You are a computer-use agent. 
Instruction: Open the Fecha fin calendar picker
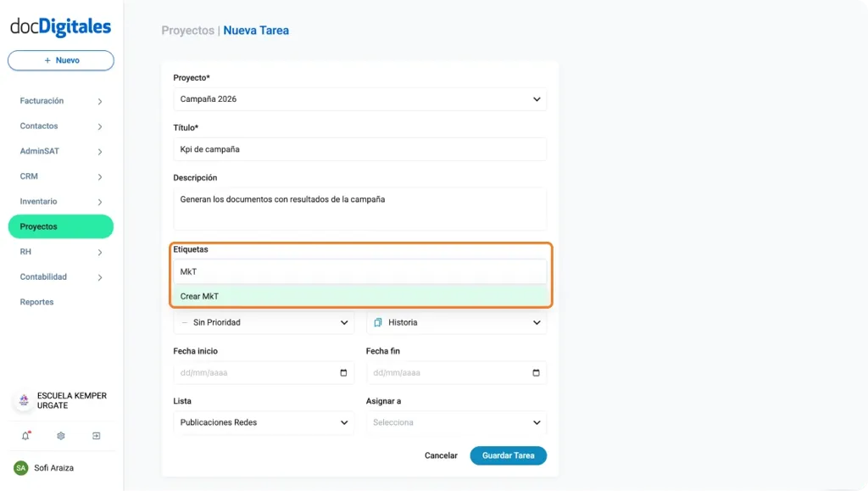coord(536,372)
